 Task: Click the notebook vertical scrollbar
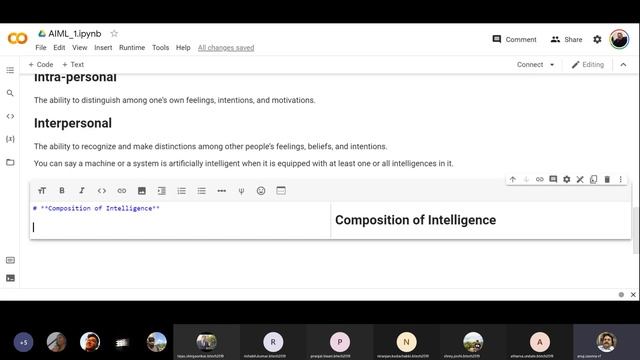coord(635,231)
